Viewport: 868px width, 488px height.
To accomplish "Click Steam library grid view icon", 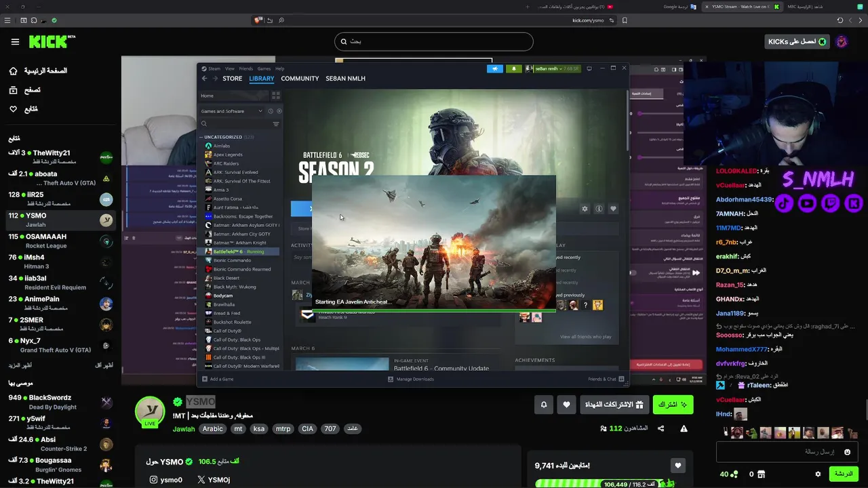I will [276, 96].
